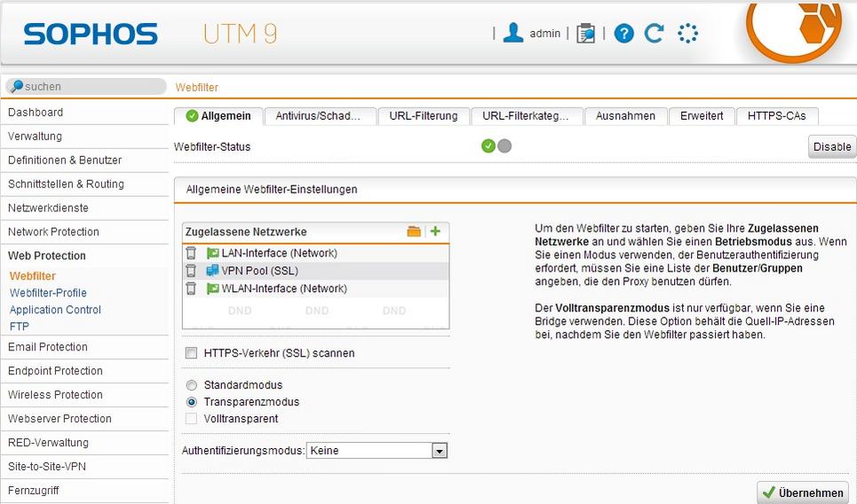Expand Email Protection menu
Image resolution: width=857 pixels, height=504 pixels.
click(x=84, y=347)
